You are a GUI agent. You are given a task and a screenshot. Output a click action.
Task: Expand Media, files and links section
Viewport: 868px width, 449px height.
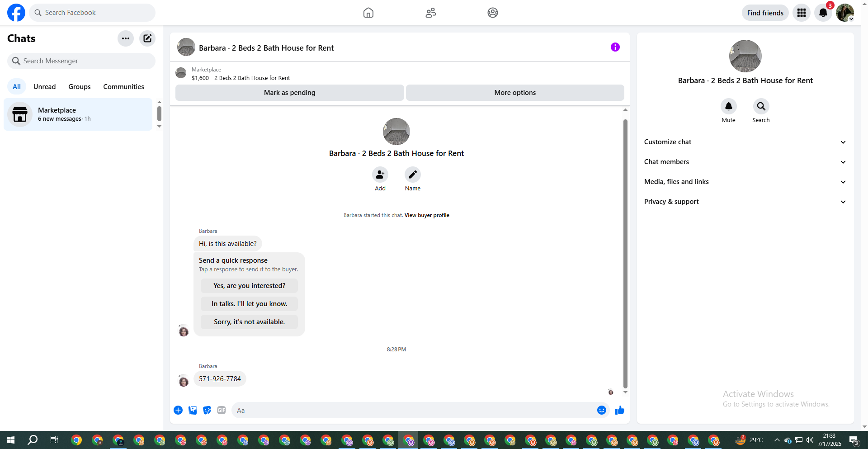pos(745,182)
